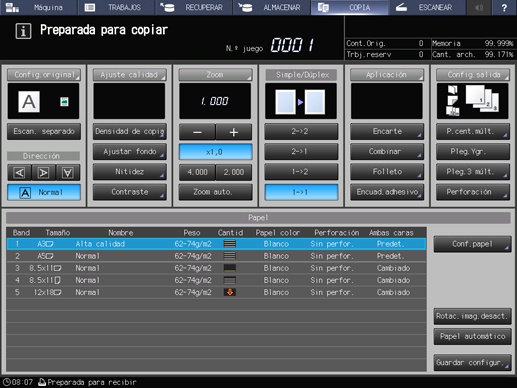Click the speaker sound icon

479,7
